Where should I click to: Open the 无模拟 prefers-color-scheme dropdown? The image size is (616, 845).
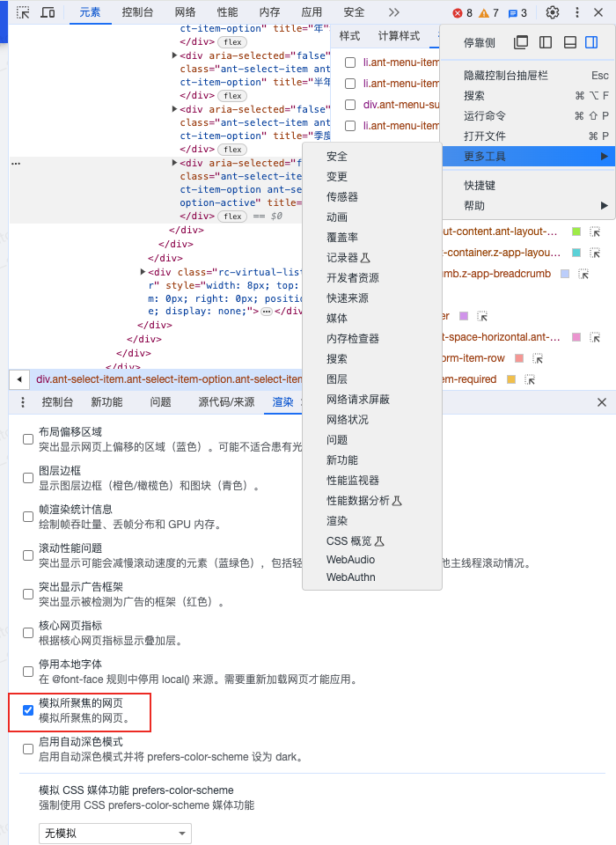point(114,833)
